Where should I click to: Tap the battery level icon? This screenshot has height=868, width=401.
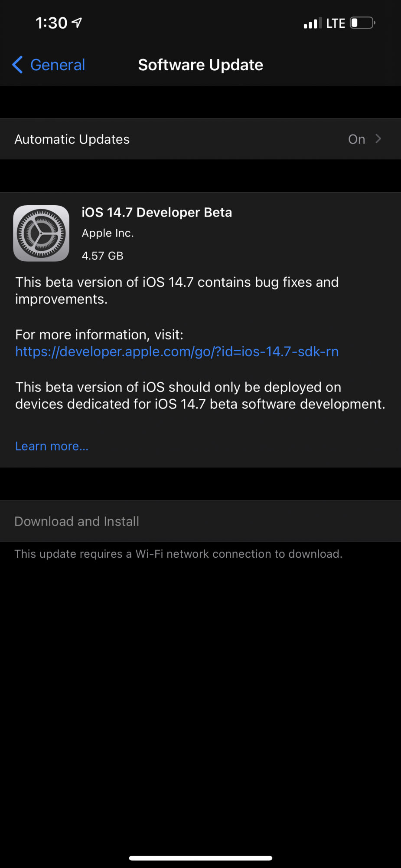tap(362, 23)
